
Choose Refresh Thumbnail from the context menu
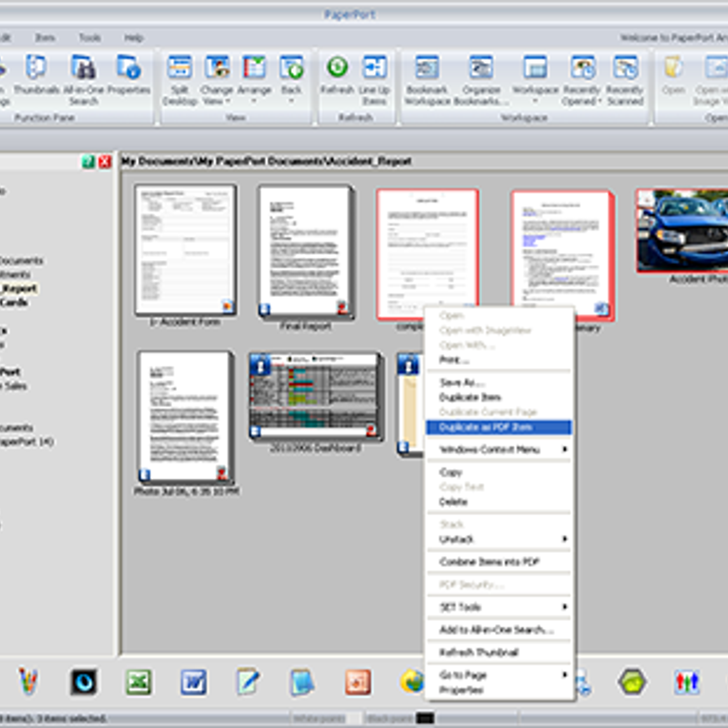pyautogui.click(x=499, y=652)
